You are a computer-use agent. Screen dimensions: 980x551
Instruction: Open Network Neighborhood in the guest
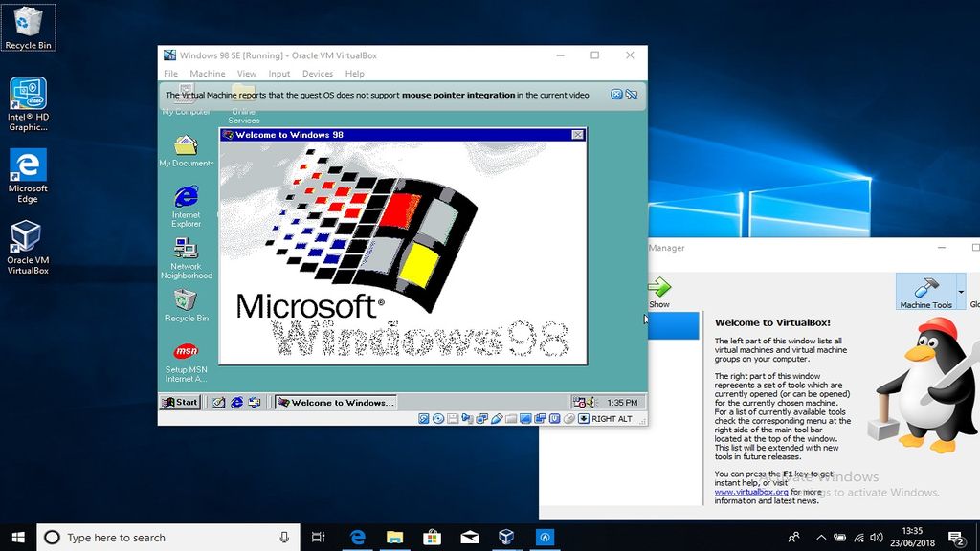pos(187,258)
